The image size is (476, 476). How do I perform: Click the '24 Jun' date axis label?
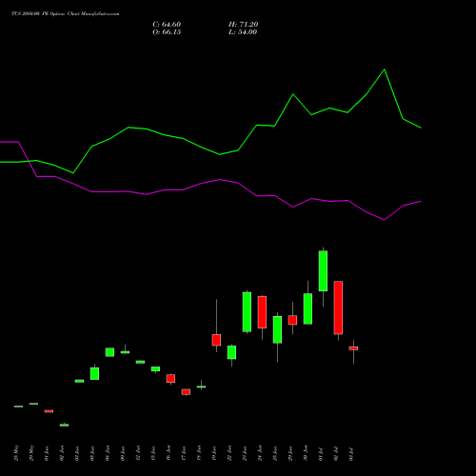260,453
